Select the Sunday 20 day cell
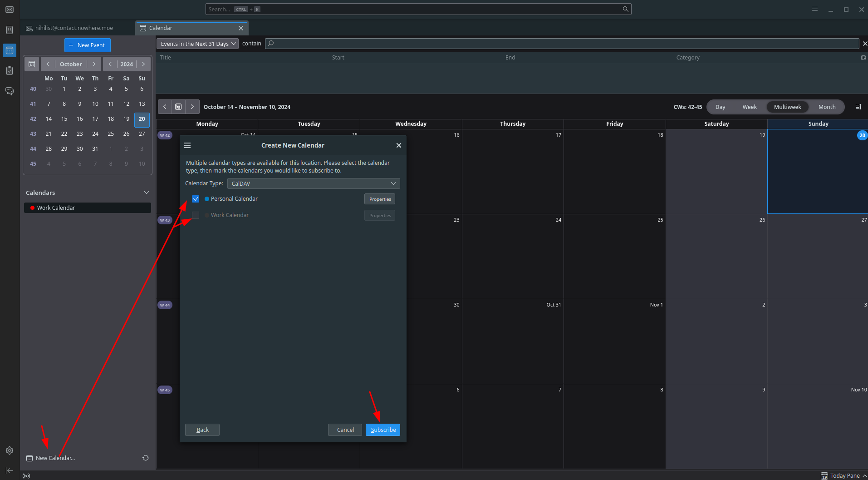The image size is (868, 480). pyautogui.click(x=818, y=172)
